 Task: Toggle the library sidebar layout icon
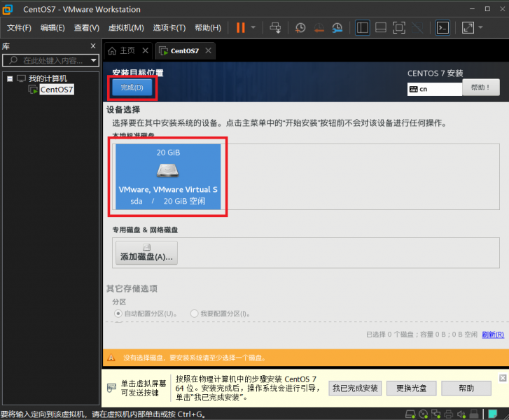pyautogui.click(x=363, y=28)
